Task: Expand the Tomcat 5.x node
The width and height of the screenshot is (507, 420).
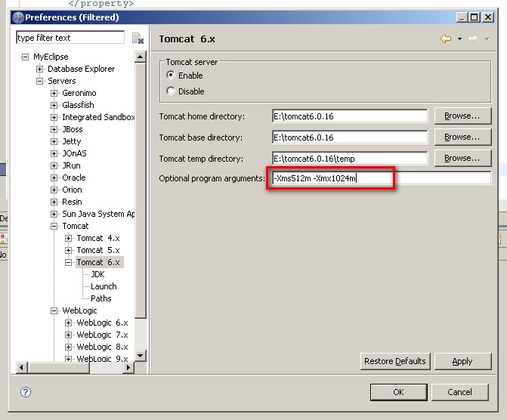Action: pyautogui.click(x=68, y=250)
